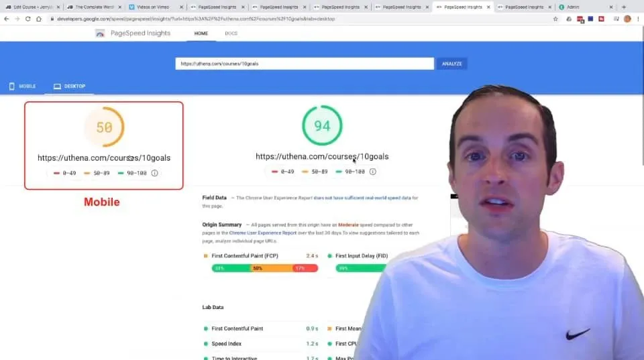Switch to The Complete Word browser tab
The image size is (644, 360).
[94, 7]
